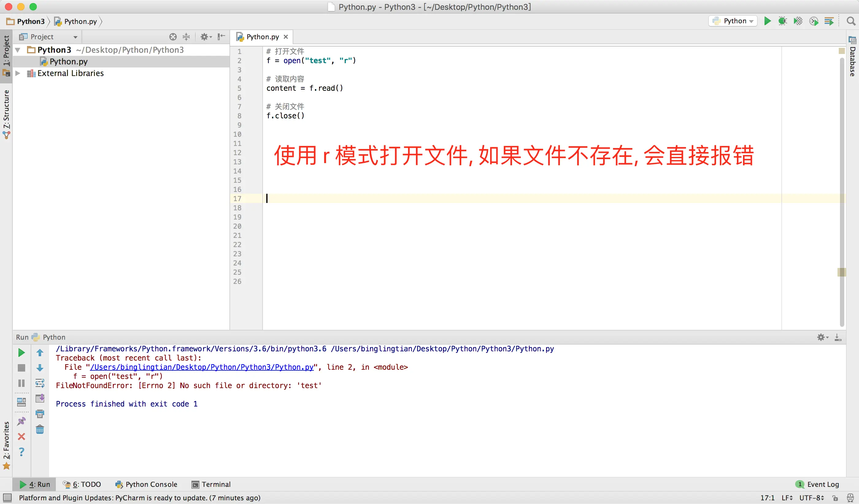Select Python.py in the project tree
Screen dimensions: 859x504
tap(68, 62)
